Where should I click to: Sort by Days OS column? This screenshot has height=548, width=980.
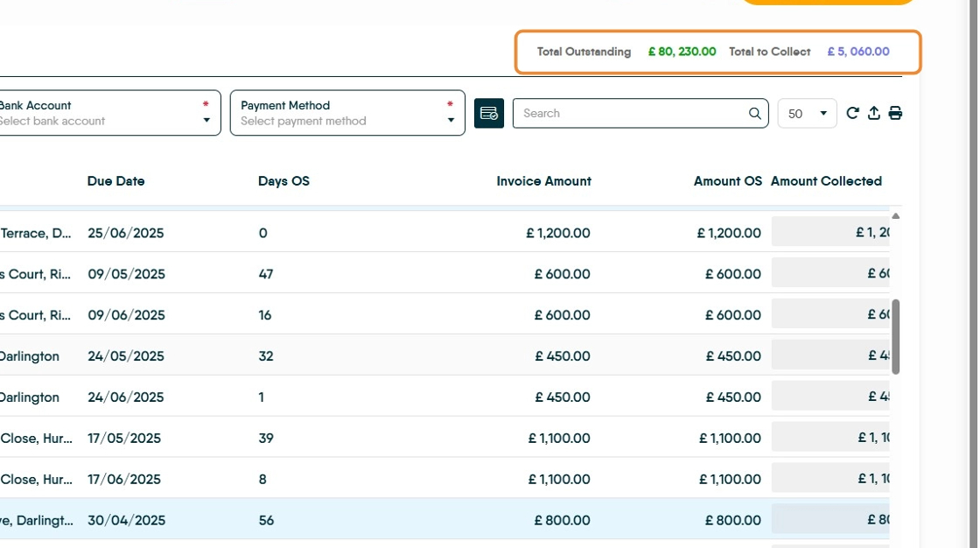pyautogui.click(x=283, y=181)
